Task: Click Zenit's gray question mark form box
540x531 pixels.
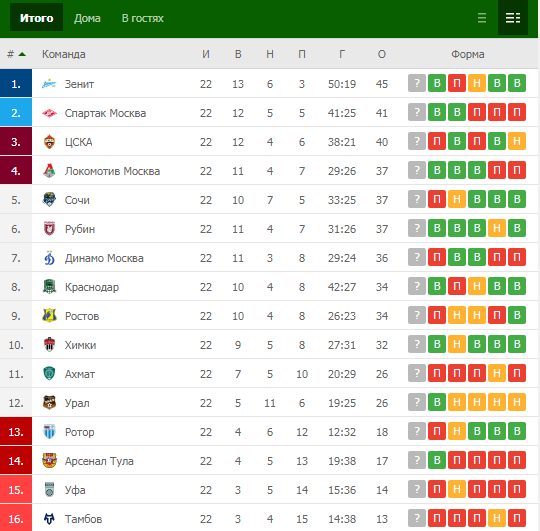Action: 417,83
